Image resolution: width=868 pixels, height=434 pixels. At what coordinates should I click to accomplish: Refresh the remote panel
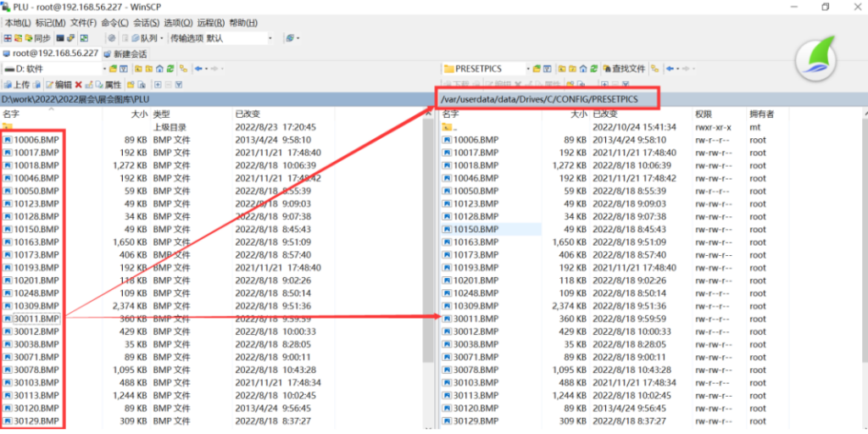click(593, 69)
